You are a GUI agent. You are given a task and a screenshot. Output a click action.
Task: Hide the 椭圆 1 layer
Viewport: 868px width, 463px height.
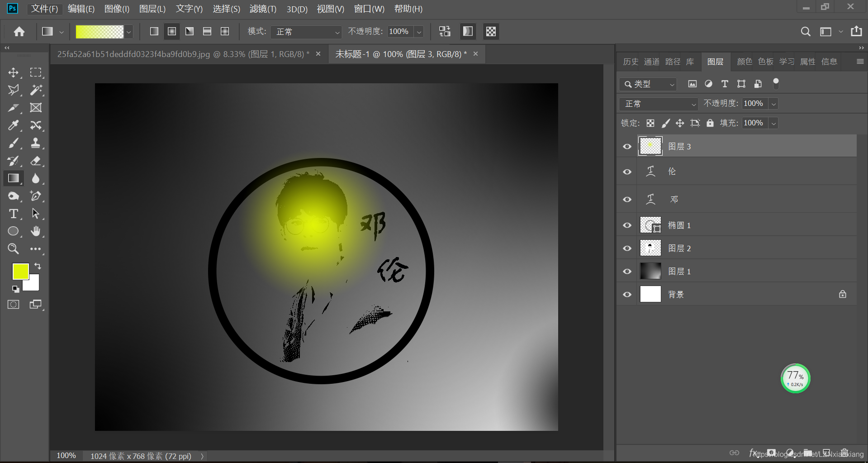coord(627,225)
